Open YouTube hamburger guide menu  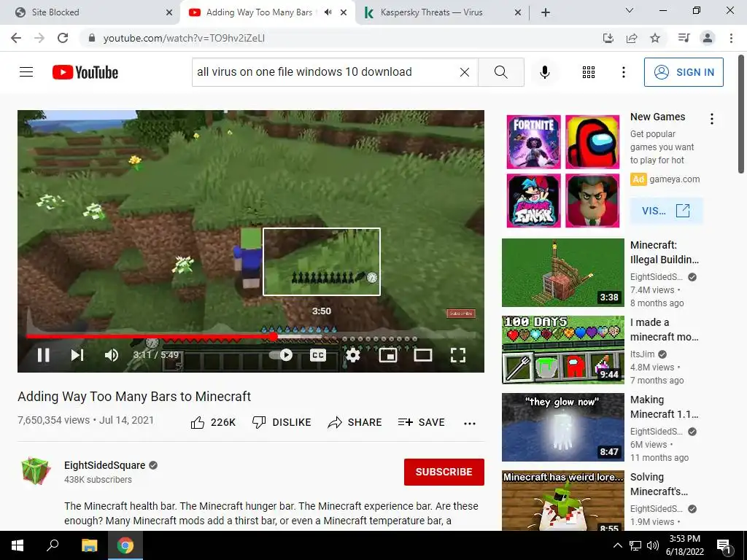(26, 72)
